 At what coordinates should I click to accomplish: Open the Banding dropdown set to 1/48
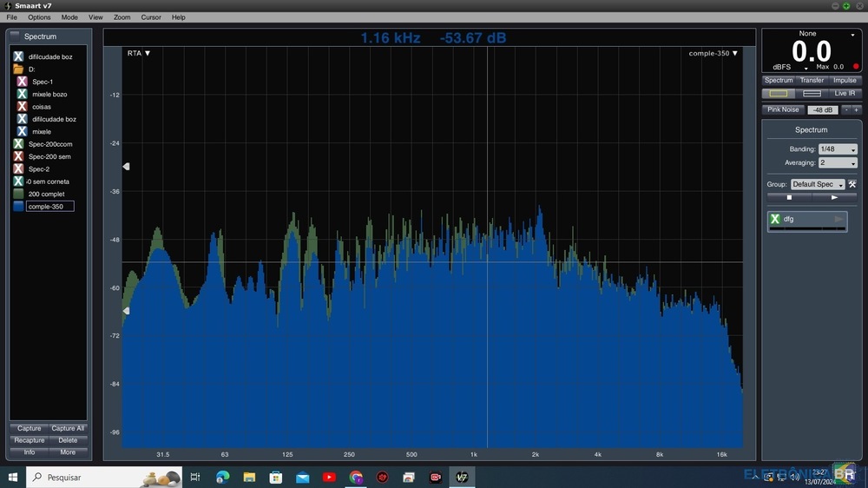tap(838, 149)
